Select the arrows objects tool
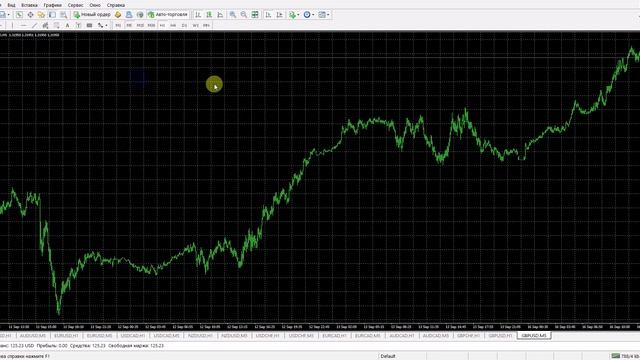 coord(100,25)
